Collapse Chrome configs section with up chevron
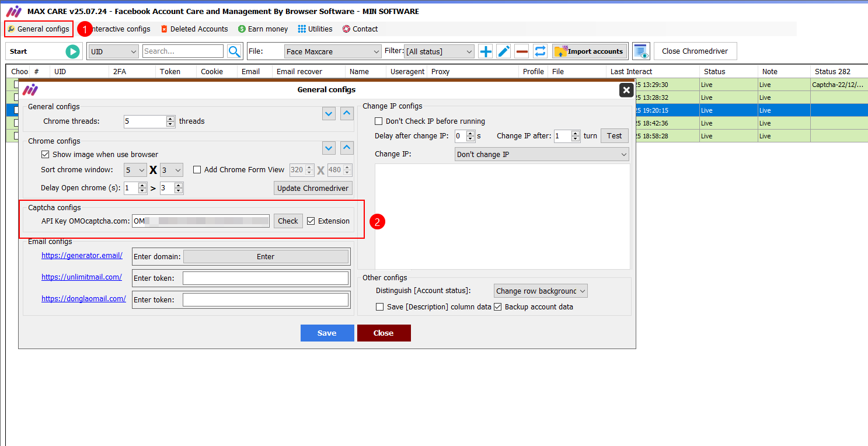868x446 pixels. [347, 148]
